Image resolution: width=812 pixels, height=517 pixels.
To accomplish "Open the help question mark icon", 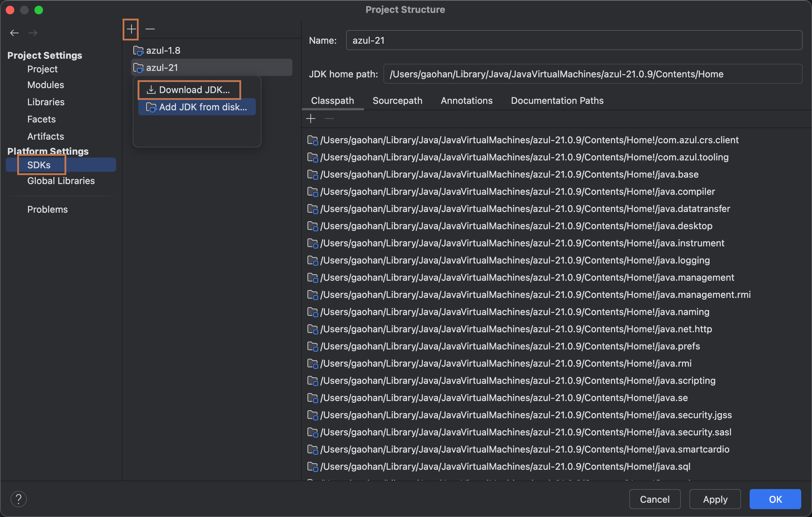I will tap(19, 499).
